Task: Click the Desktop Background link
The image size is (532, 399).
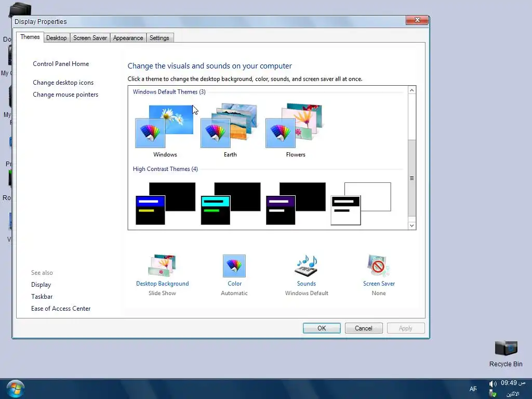Action: pyautogui.click(x=163, y=284)
